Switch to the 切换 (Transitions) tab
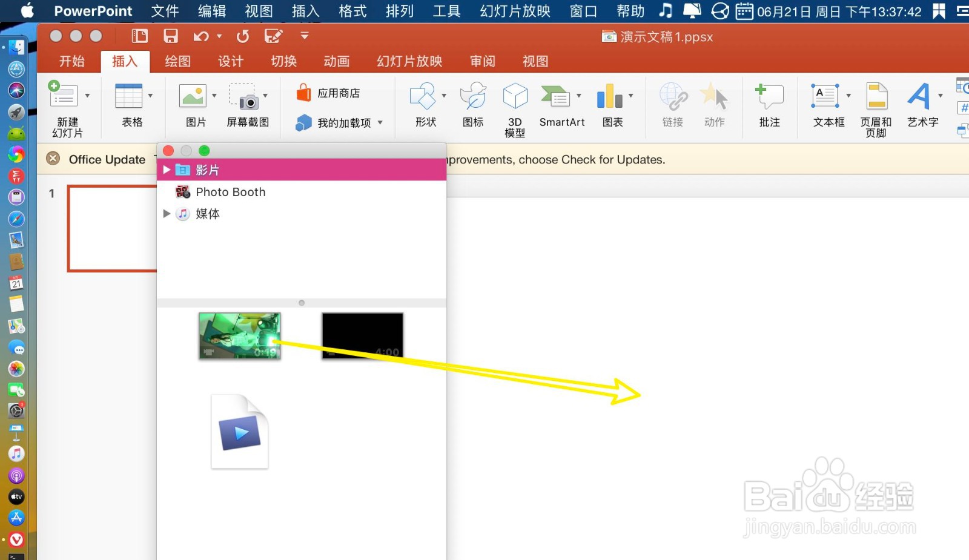This screenshot has height=560, width=969. (x=283, y=61)
